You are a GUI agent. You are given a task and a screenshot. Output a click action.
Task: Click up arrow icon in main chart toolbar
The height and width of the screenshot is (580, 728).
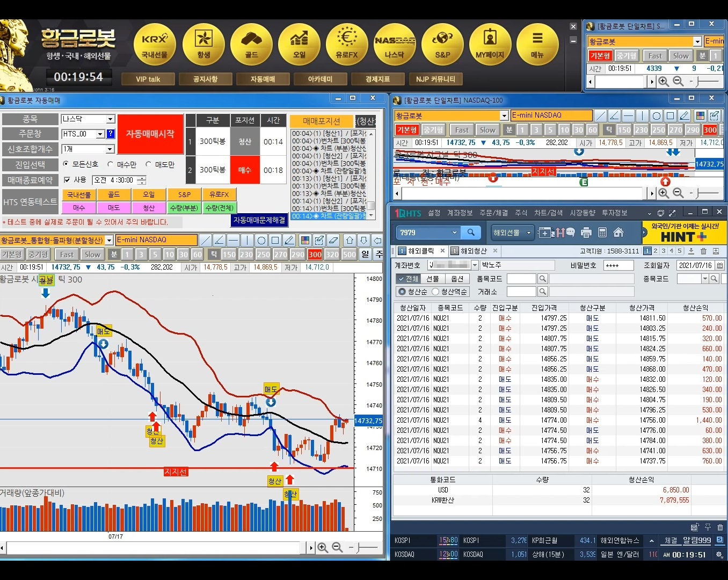[x=350, y=240]
